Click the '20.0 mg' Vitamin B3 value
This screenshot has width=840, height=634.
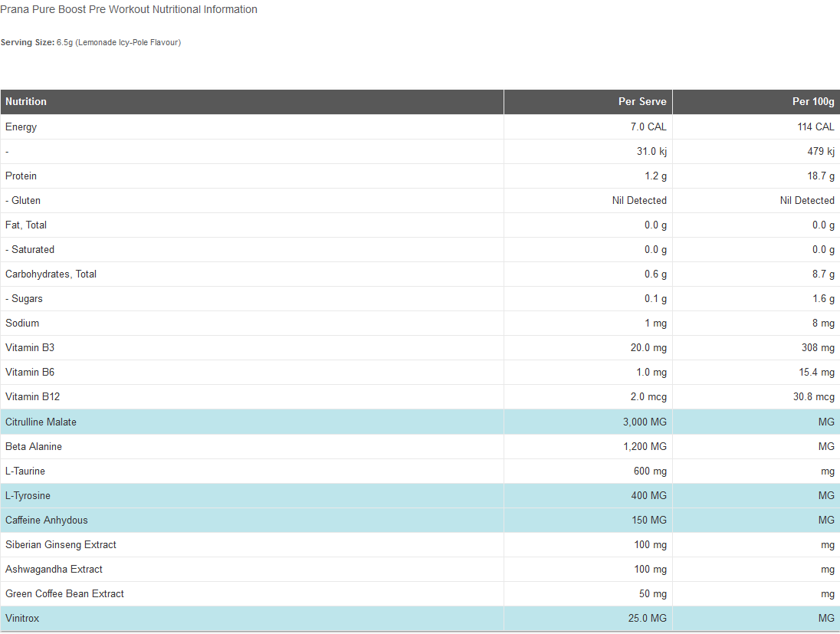pos(648,348)
